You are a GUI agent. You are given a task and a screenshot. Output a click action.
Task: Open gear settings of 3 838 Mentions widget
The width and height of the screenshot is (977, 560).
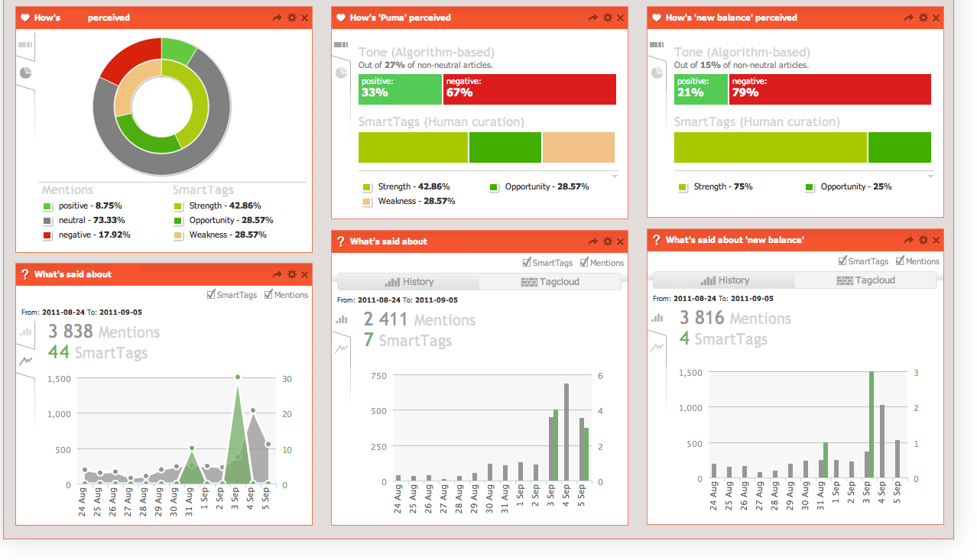pyautogui.click(x=292, y=274)
